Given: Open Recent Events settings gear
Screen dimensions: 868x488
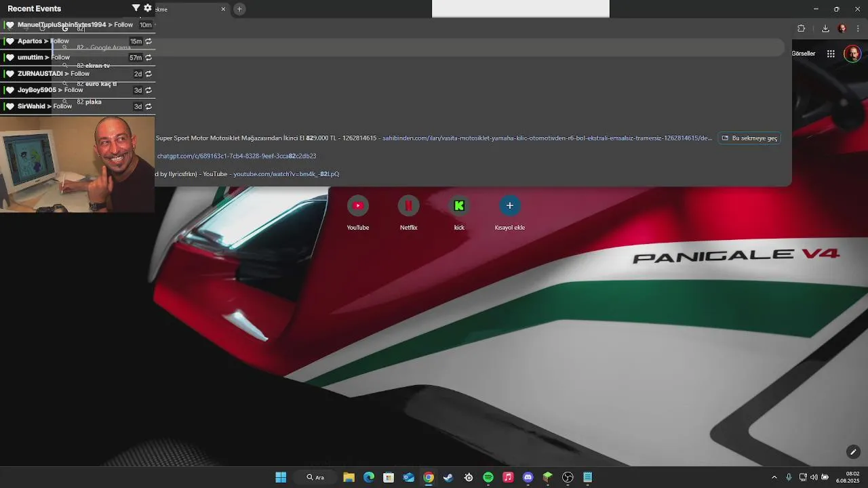Looking at the screenshot, I should [x=148, y=8].
